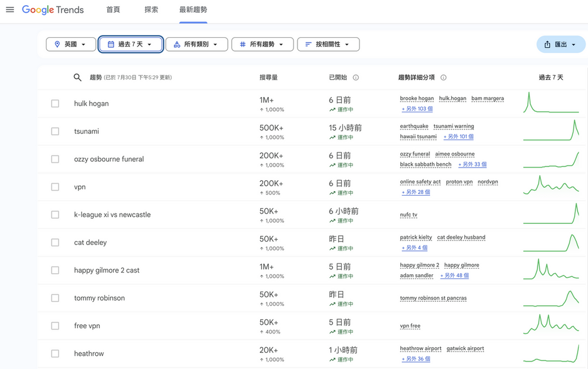The image size is (588, 369).
Task: Check the happy gilmore 2 cast checkbox
Action: pyautogui.click(x=55, y=270)
